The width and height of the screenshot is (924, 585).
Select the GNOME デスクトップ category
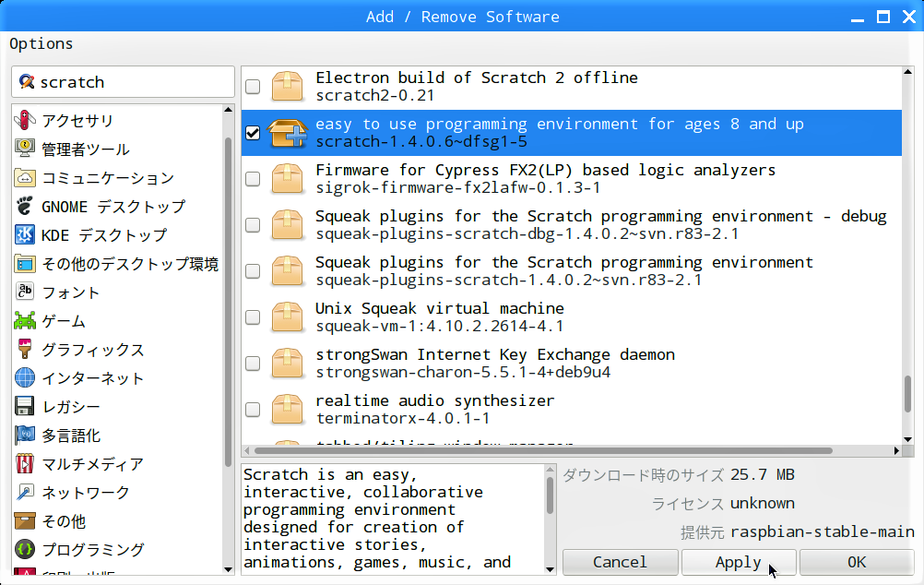[117, 206]
